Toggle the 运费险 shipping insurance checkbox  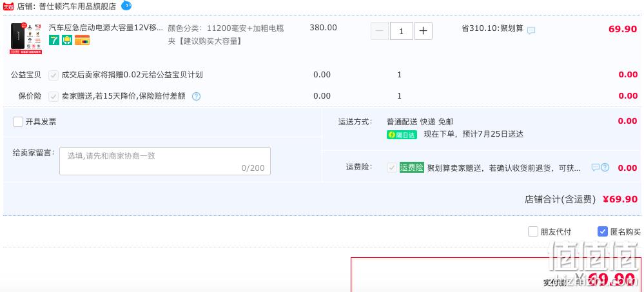pyautogui.click(x=392, y=168)
